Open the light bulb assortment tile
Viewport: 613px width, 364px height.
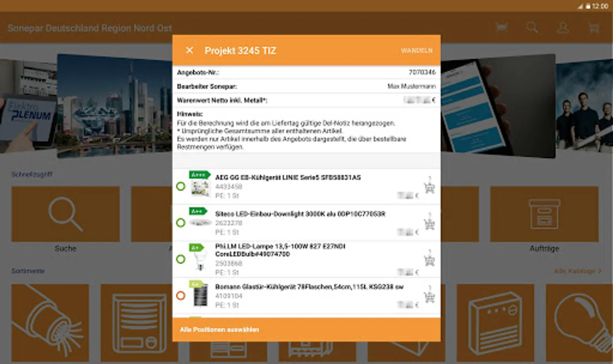click(x=579, y=322)
